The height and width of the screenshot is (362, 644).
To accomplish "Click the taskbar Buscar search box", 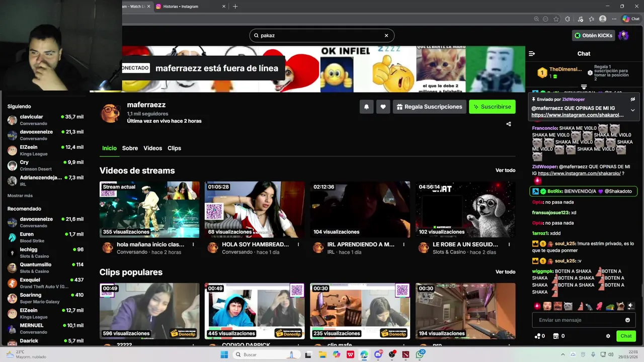I will coord(266,354).
